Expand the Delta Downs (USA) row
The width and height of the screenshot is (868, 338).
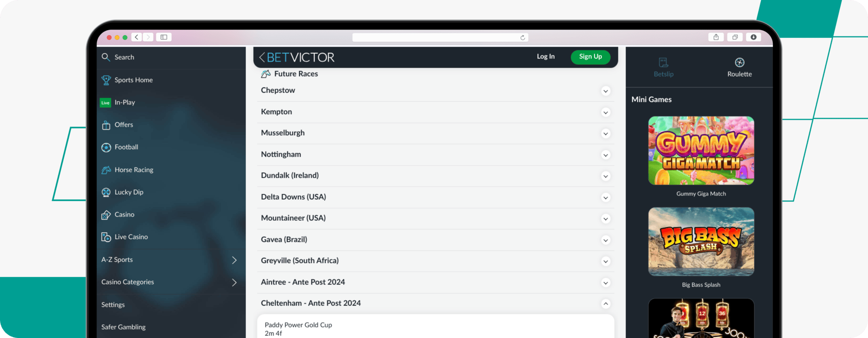pyautogui.click(x=436, y=197)
